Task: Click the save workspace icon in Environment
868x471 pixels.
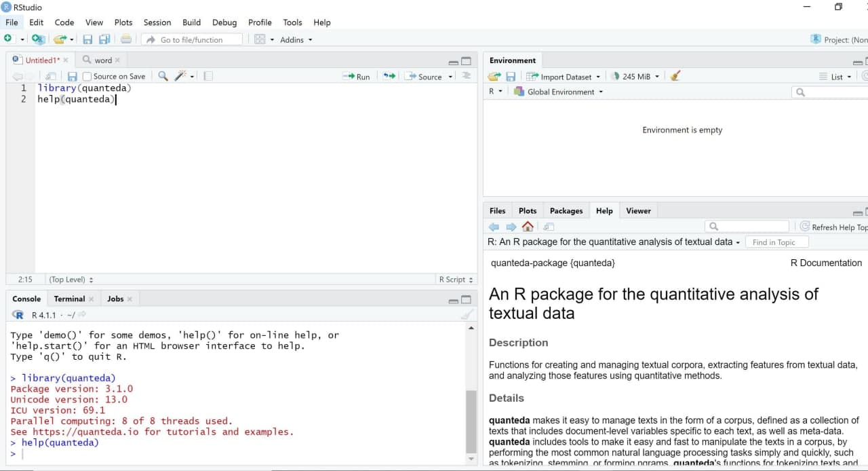Action: click(511, 77)
